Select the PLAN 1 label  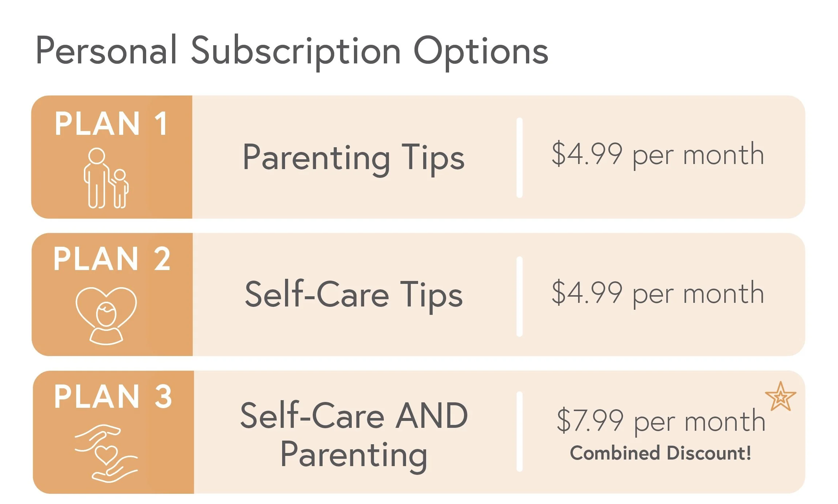coord(111,124)
